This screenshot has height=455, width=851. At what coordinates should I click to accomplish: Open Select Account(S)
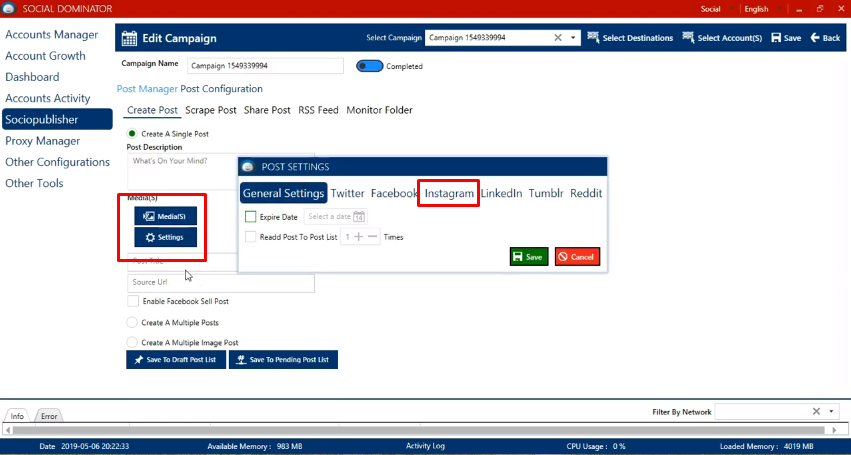tap(722, 38)
